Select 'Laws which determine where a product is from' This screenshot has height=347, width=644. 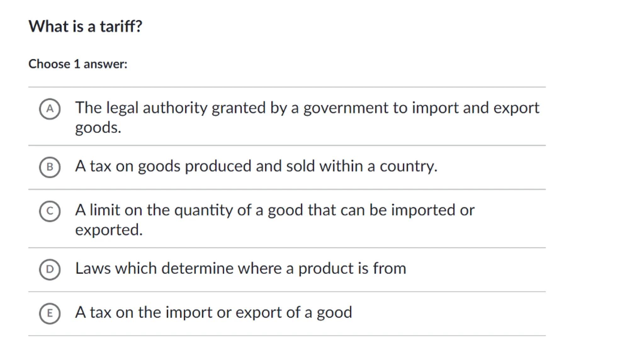click(x=240, y=269)
